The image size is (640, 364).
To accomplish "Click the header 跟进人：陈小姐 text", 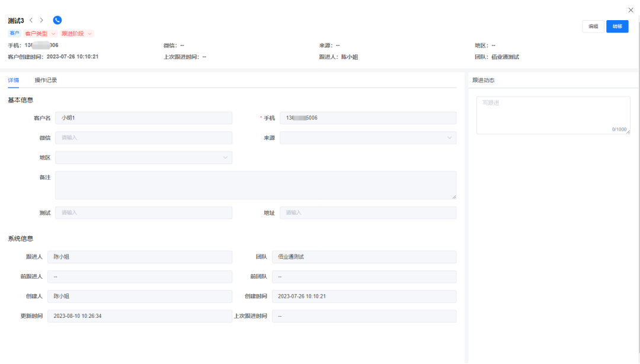I will coord(338,57).
